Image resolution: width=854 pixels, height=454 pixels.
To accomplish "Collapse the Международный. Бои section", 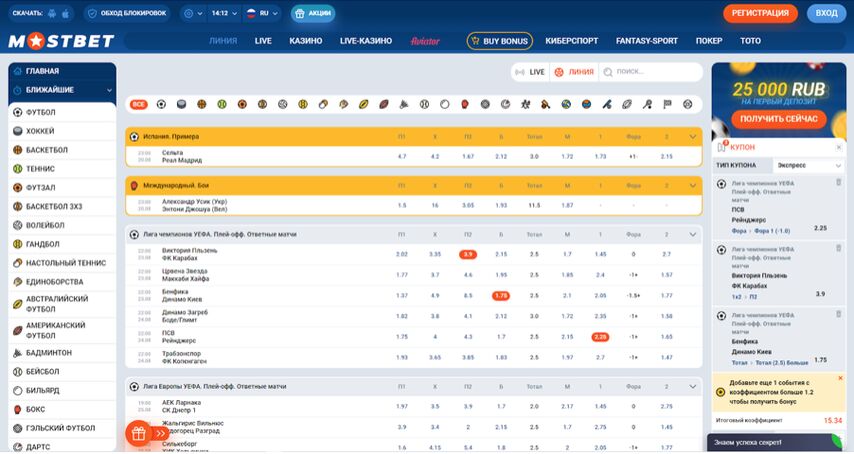I will pos(693,186).
